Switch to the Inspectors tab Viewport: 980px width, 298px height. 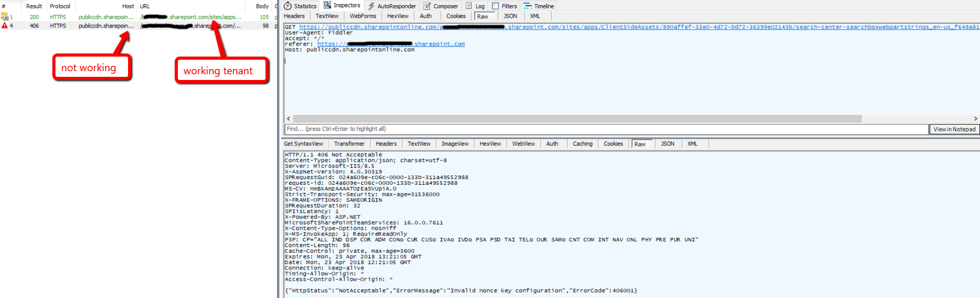pos(342,6)
